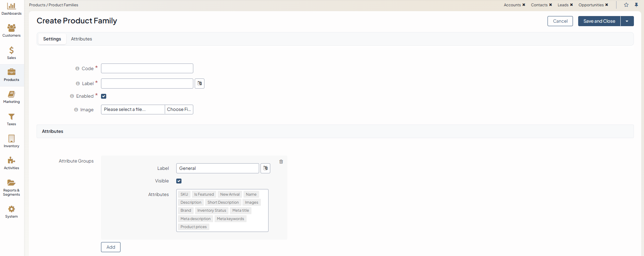Viewport: 644px width, 256px height.
Task: Close the Accounts pinned tab
Action: pos(524,5)
